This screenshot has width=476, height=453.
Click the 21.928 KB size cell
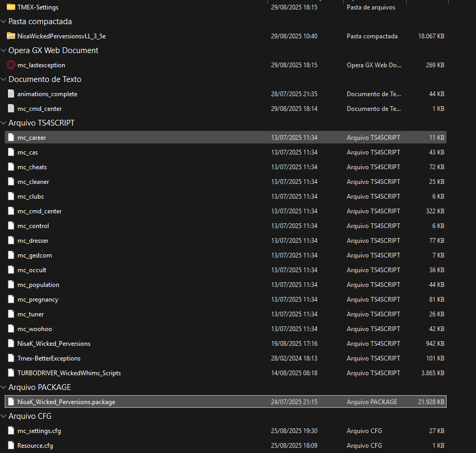[431, 401]
